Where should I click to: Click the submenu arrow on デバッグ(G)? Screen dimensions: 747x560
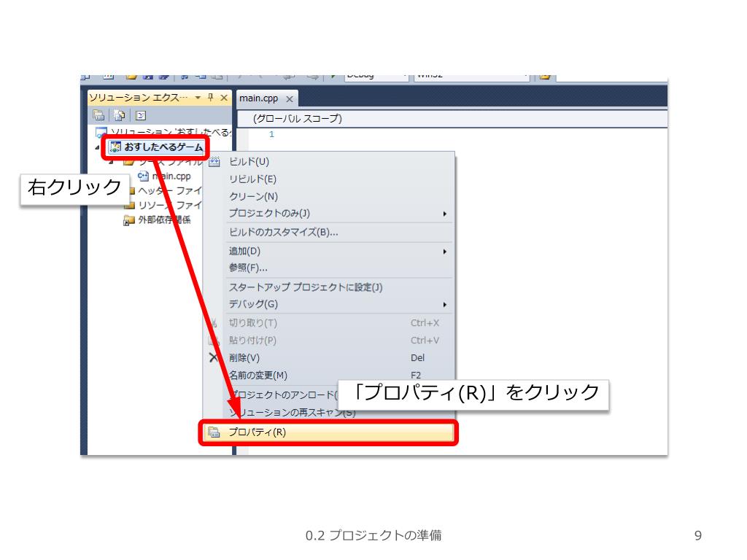(x=444, y=305)
